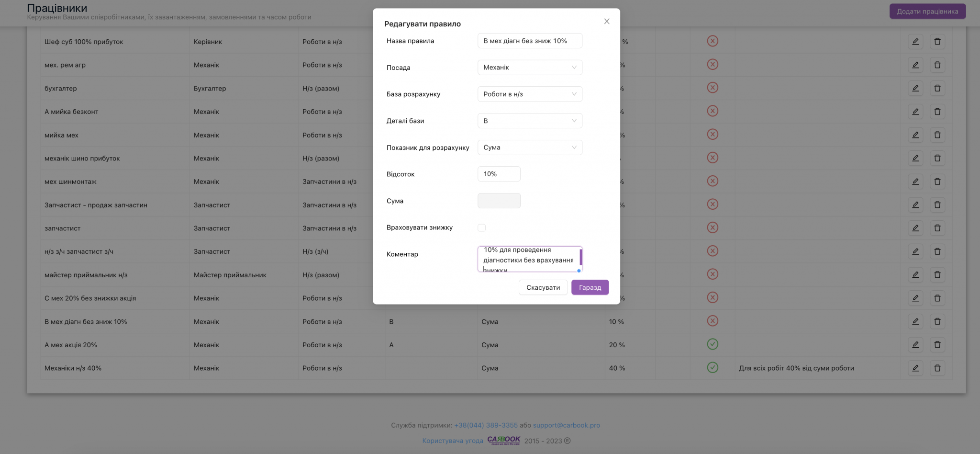Open the 'Показник для розрахунку' dropdown
Screen dimensions: 980x454
(x=530, y=148)
